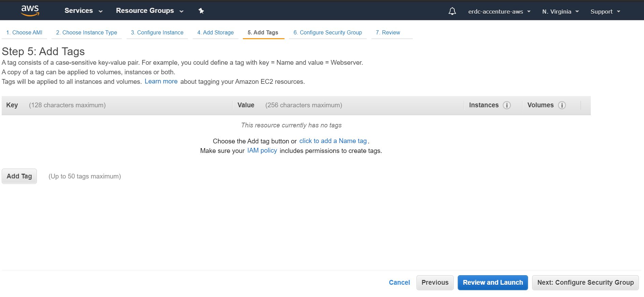Open the notifications bell icon

[x=452, y=11]
